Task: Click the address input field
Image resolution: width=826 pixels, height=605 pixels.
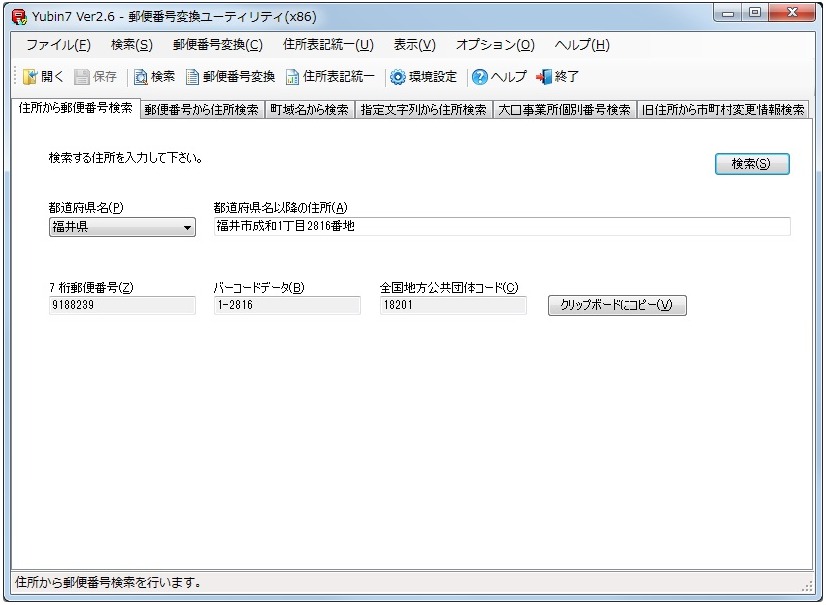Action: [x=501, y=227]
